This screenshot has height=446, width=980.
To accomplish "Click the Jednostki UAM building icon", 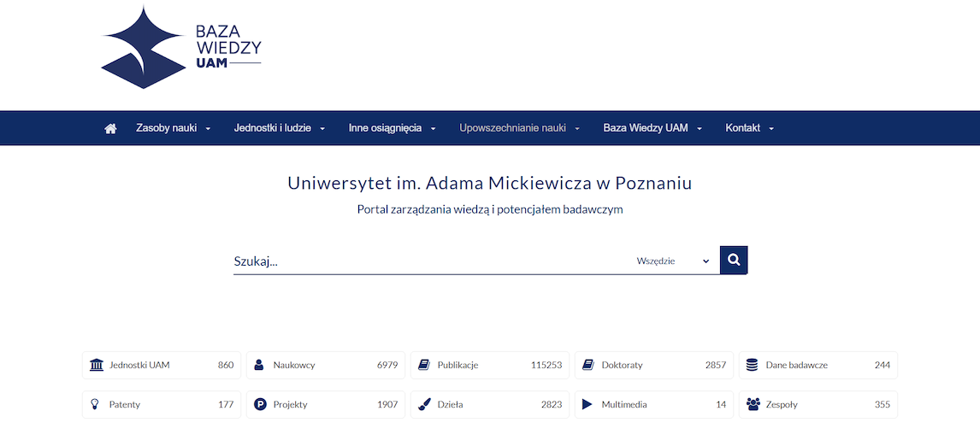I will (x=97, y=365).
